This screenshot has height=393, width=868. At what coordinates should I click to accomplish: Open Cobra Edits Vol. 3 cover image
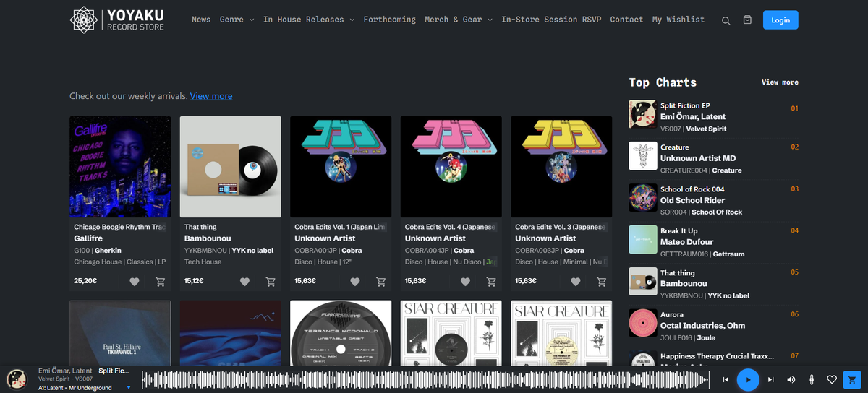coord(561,167)
